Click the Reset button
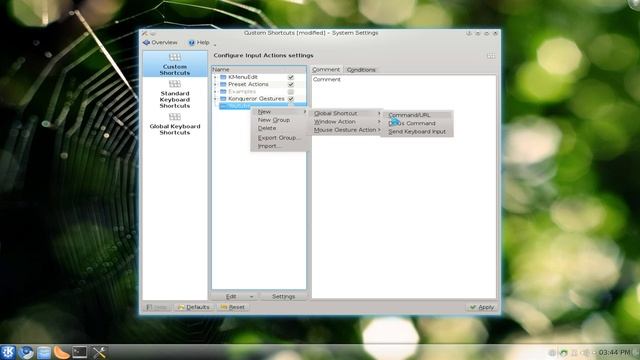 tap(233, 307)
